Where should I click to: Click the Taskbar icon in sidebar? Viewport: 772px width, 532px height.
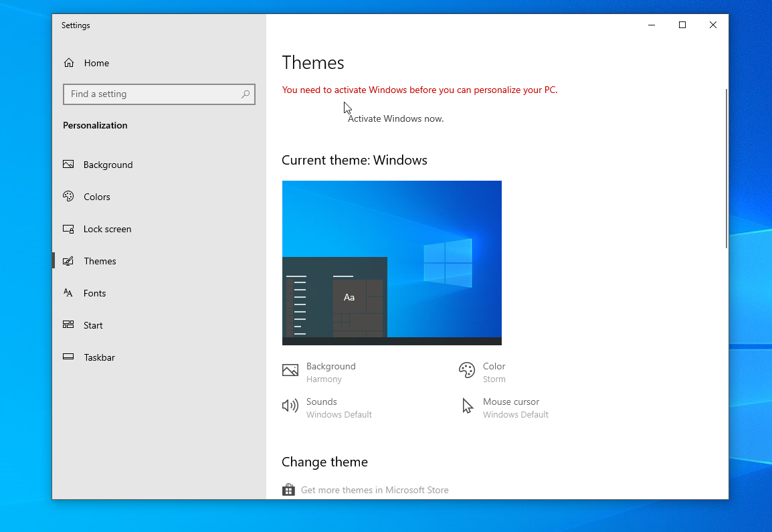coord(68,357)
